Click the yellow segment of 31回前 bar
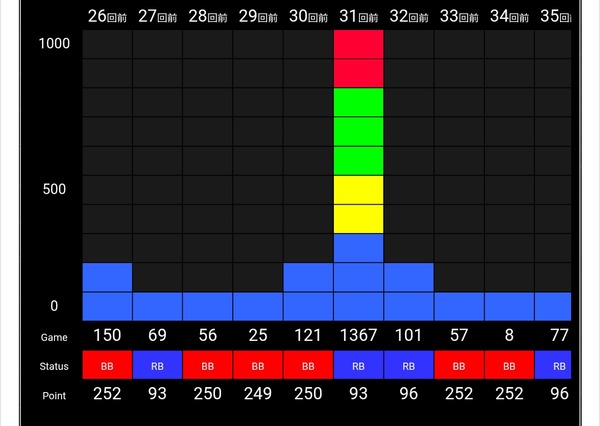Screen dimensions: 600x426 (x=358, y=204)
